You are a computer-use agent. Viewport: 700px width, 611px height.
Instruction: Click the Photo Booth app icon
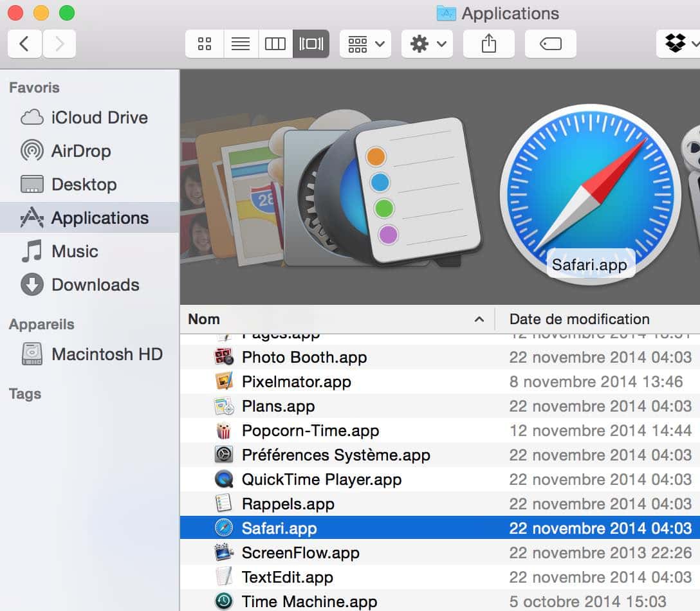tap(224, 357)
